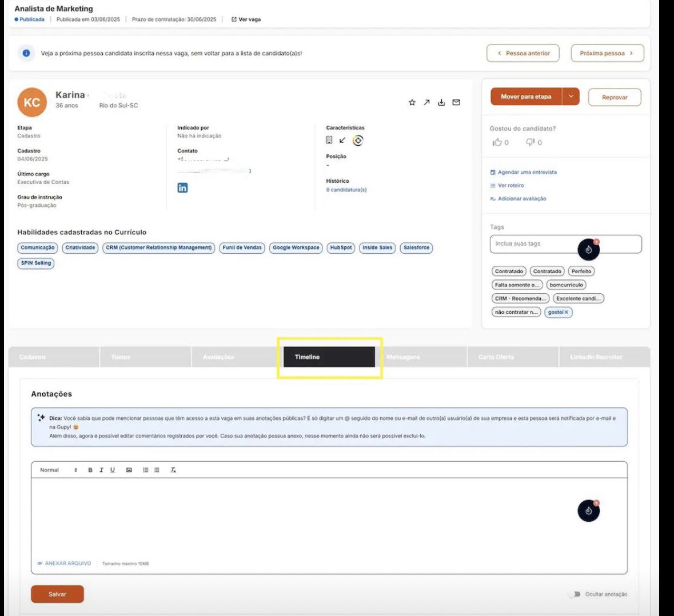The height and width of the screenshot is (616, 674).
Task: Enable the Ocultar anotação switch
Action: (x=573, y=594)
